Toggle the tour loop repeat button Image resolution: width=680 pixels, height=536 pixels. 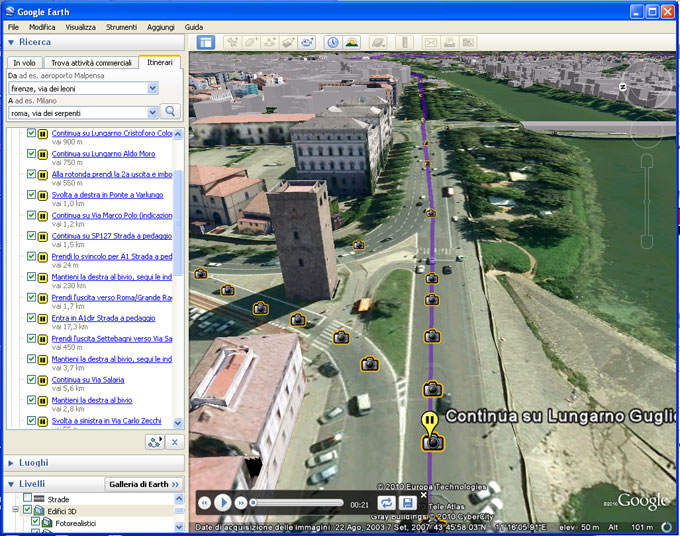point(386,503)
